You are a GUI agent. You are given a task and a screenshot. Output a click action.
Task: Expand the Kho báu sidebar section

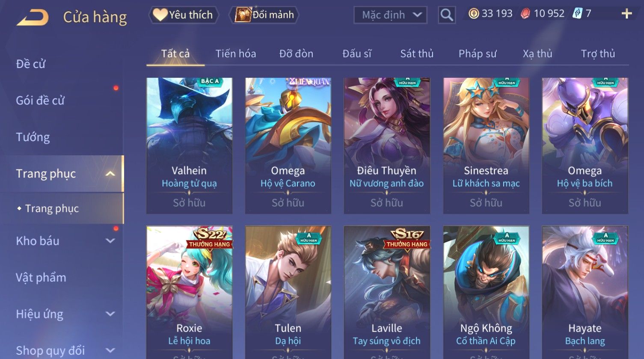pos(110,241)
